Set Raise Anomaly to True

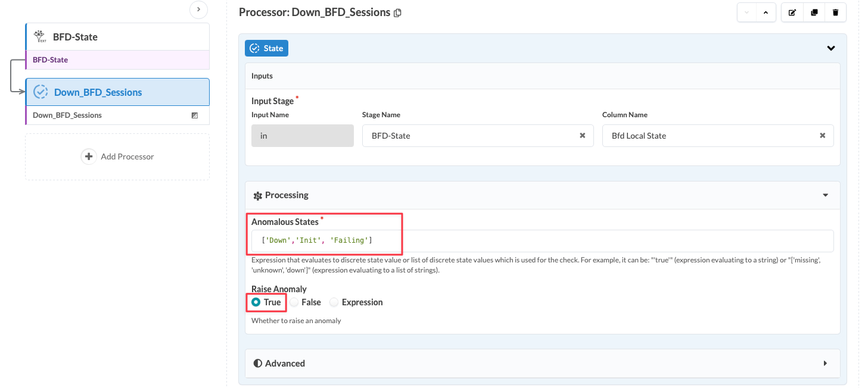coord(256,302)
